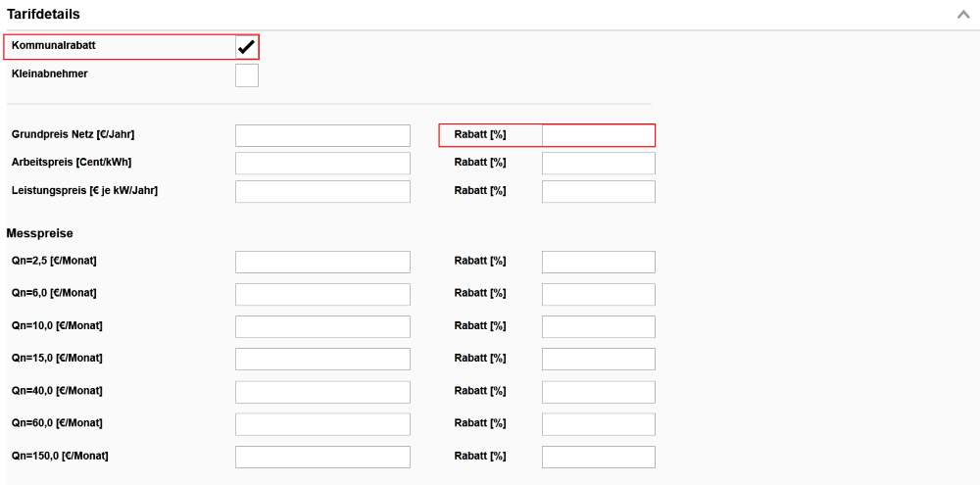Click the Grundpreis Netz input field

tap(322, 135)
